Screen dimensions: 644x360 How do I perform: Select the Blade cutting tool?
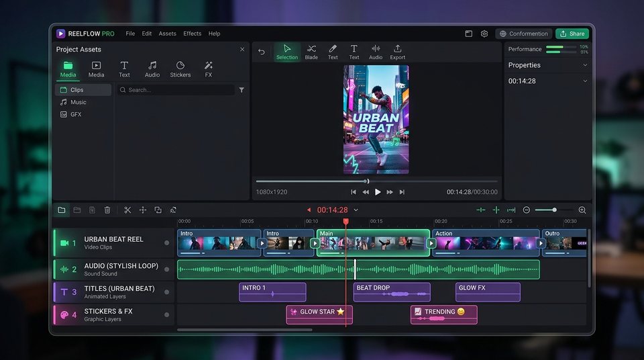tap(311, 52)
